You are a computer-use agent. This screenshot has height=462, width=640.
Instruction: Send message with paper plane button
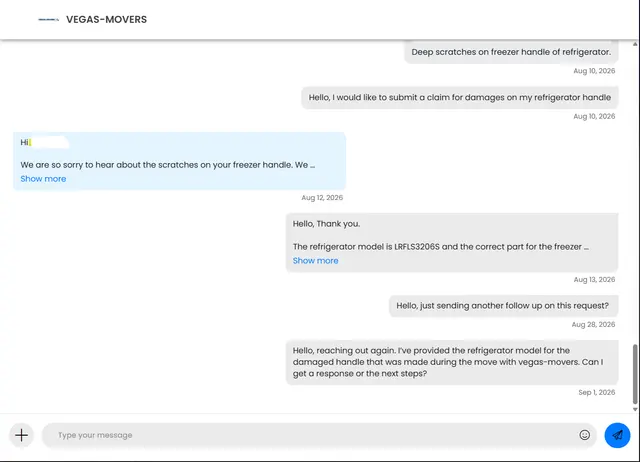(617, 435)
